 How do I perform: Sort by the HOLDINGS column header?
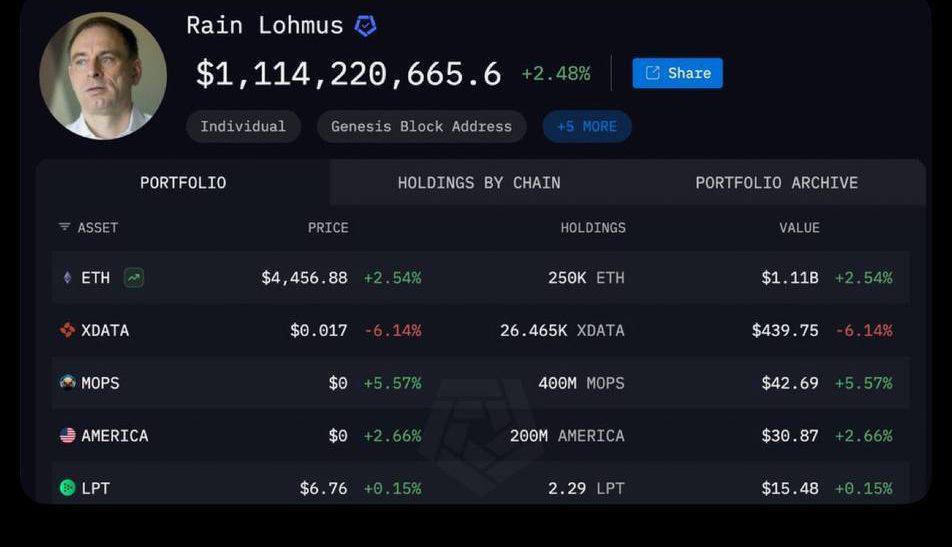click(593, 228)
